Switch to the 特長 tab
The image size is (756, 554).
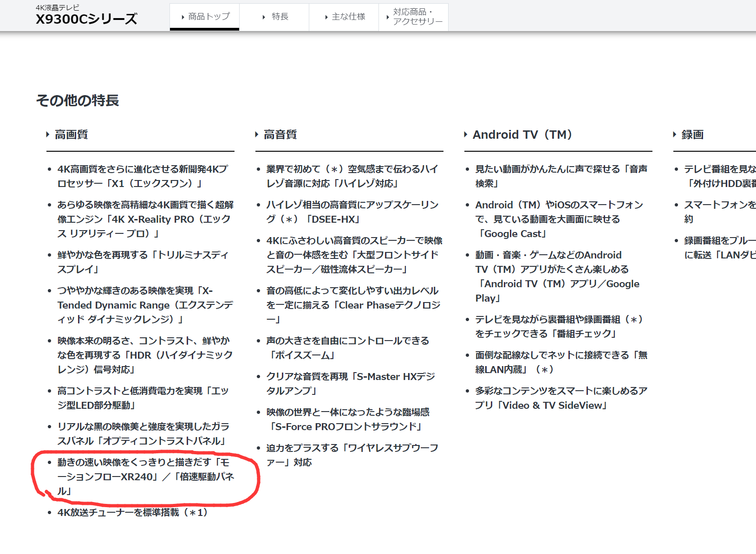pyautogui.click(x=274, y=17)
